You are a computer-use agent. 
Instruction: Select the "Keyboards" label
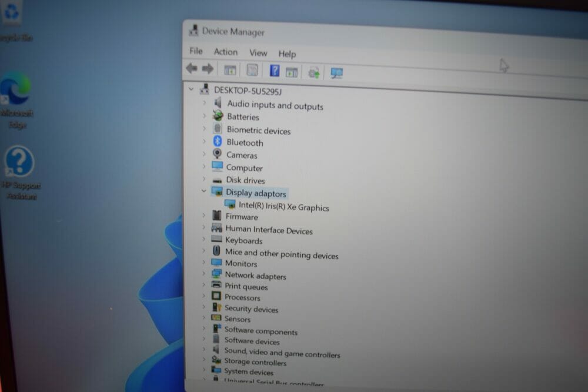[244, 240]
